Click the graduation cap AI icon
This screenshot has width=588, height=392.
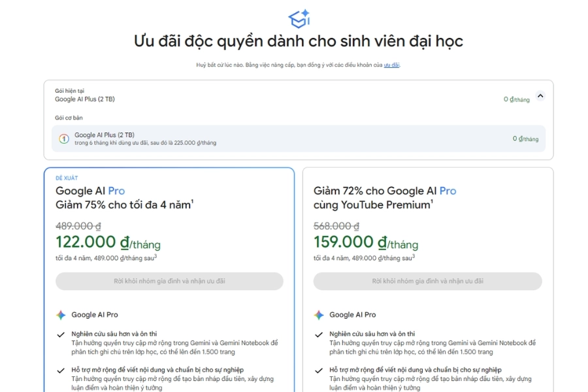point(299,18)
